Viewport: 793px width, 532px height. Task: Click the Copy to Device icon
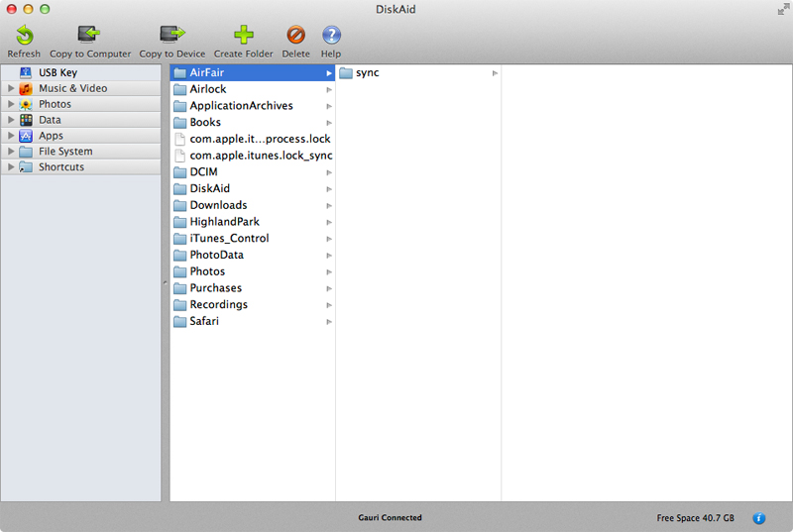pos(171,35)
